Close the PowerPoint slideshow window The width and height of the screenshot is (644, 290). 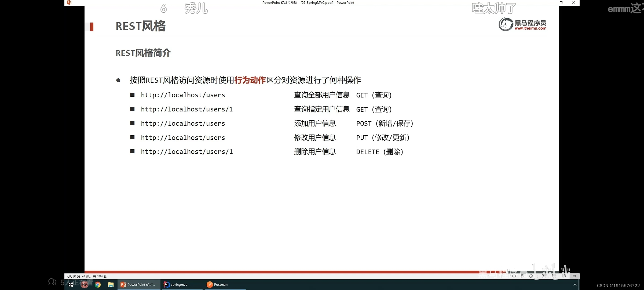tap(573, 3)
